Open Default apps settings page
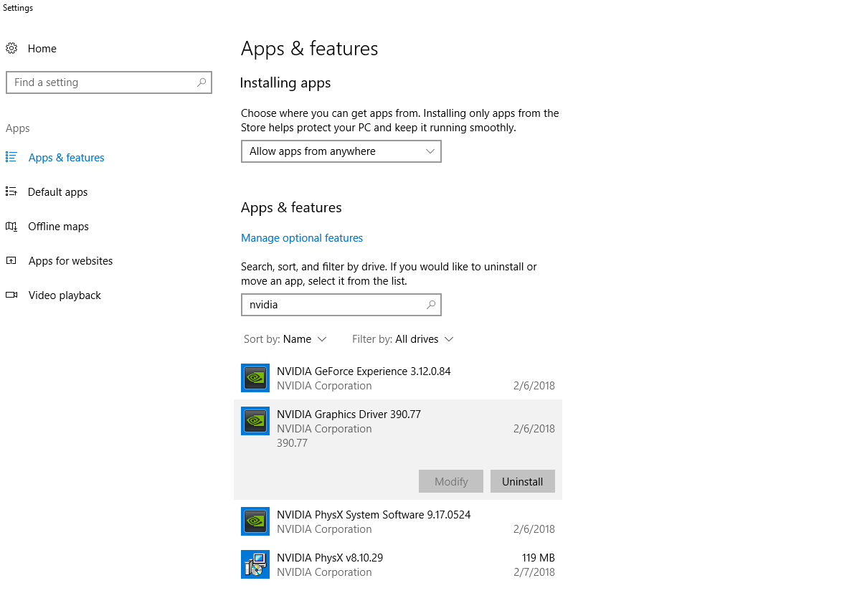 tap(57, 192)
